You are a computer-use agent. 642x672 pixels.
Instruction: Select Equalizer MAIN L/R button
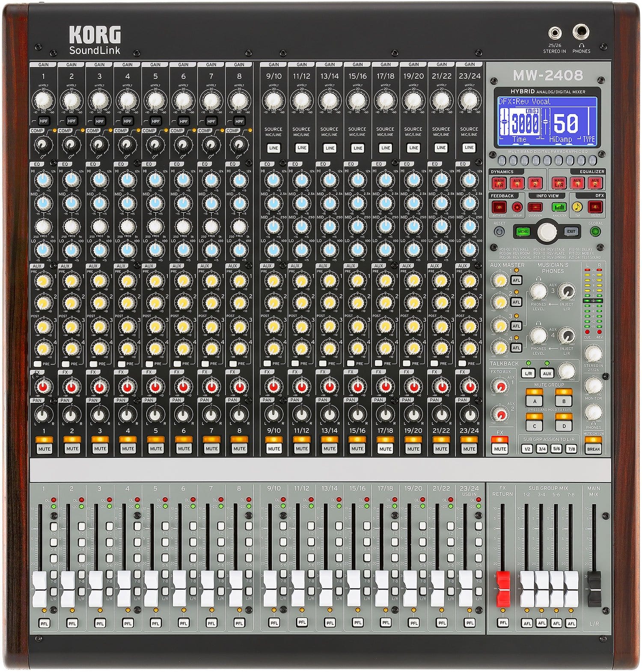(559, 183)
